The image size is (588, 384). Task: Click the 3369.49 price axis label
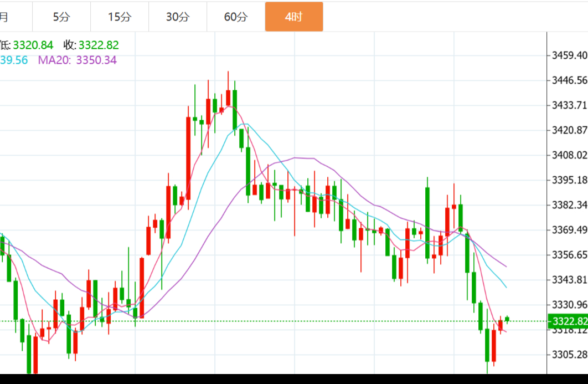(570, 230)
